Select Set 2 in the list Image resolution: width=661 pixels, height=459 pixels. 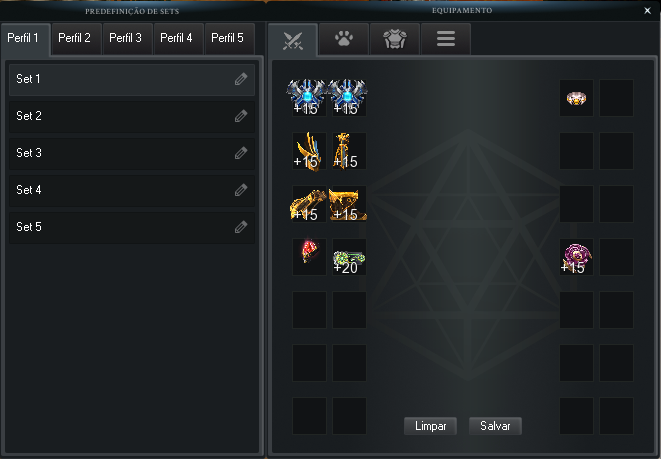[x=132, y=116]
